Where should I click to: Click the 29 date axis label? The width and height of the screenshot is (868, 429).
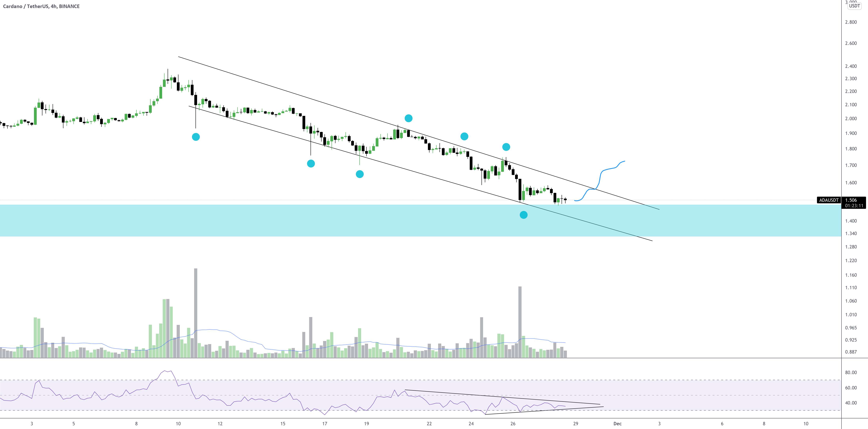point(576,424)
